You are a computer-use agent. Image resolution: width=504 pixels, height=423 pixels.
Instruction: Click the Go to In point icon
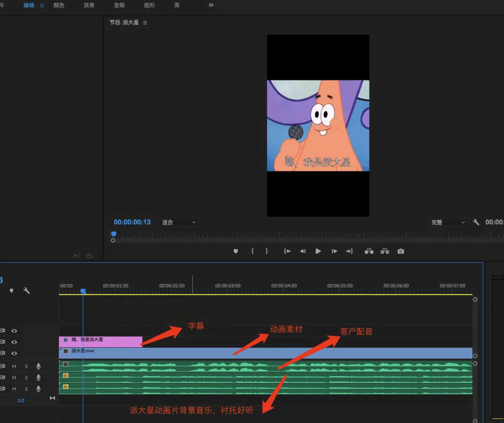pyautogui.click(x=287, y=251)
